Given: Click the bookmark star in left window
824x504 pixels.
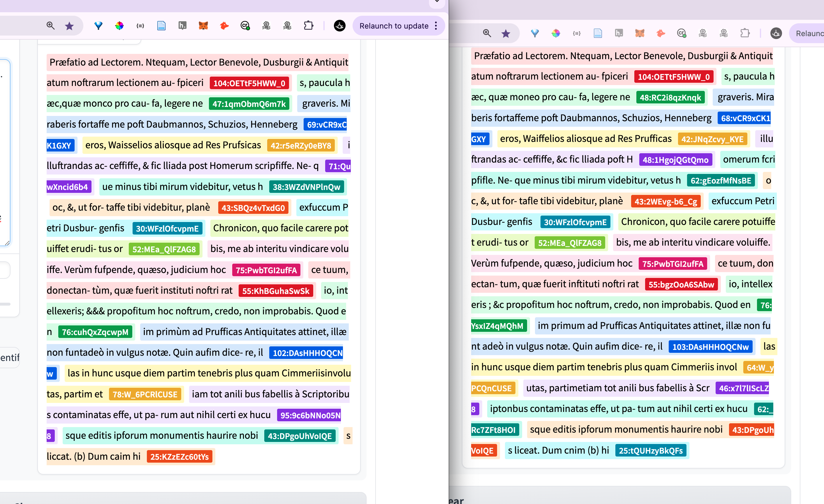Looking at the screenshot, I should (x=69, y=26).
